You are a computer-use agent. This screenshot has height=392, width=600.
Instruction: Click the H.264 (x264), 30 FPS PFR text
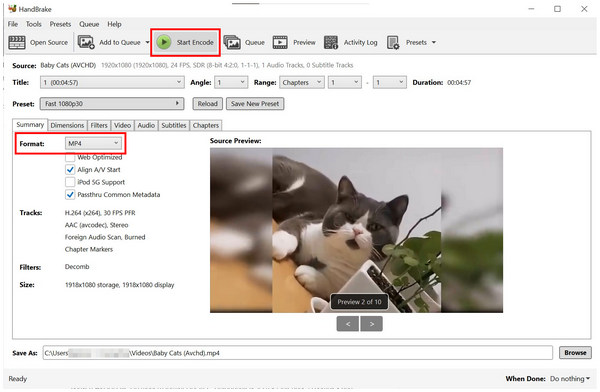click(100, 213)
